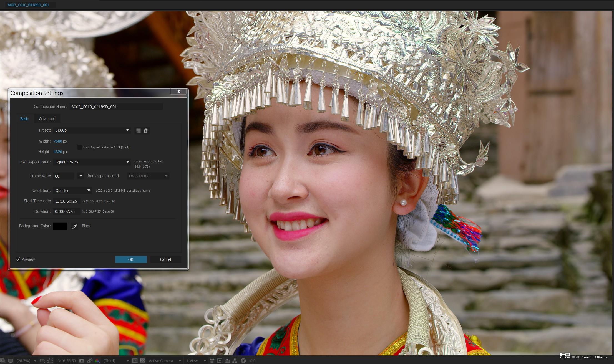Image resolution: width=614 pixels, height=364 pixels.
Task: Open the Resolution Quarter dropdown
Action: coord(72,191)
